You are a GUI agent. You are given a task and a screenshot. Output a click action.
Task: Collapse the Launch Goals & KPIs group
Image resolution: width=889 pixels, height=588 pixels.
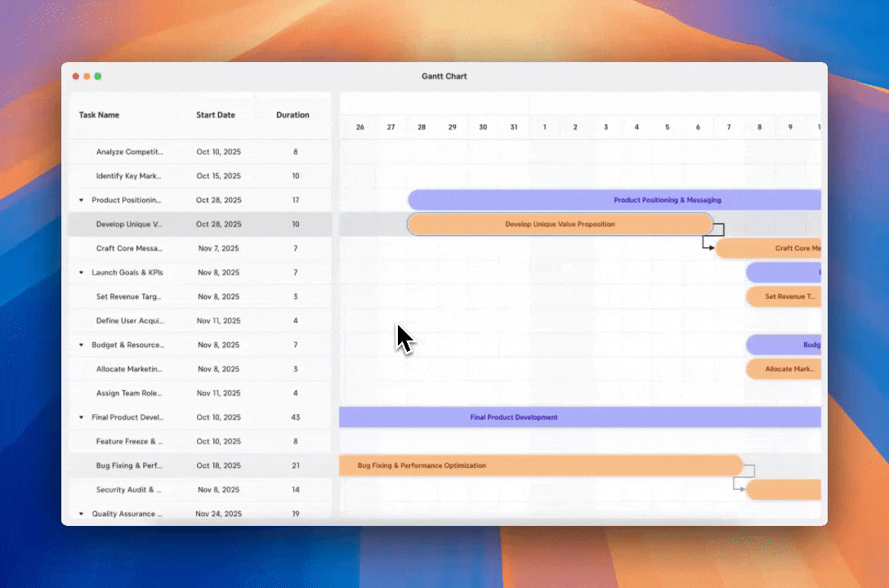81,273
